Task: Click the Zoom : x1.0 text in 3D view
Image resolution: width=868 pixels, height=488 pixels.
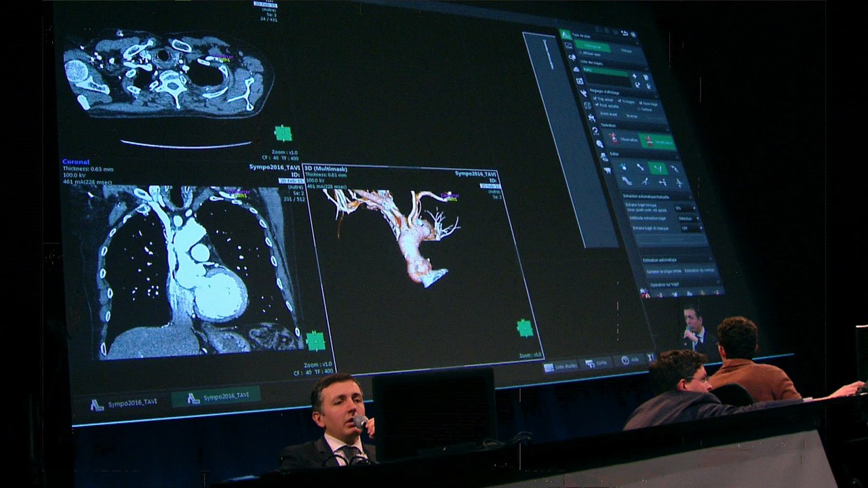Action: (x=530, y=354)
